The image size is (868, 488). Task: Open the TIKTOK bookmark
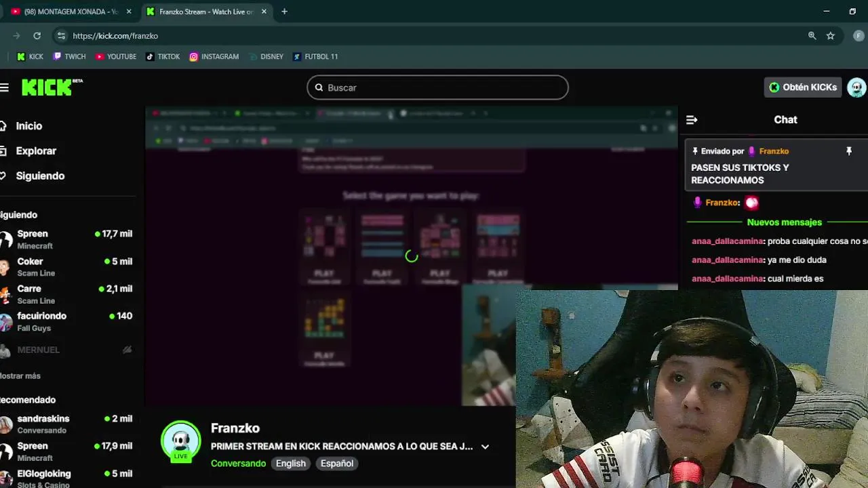(163, 57)
